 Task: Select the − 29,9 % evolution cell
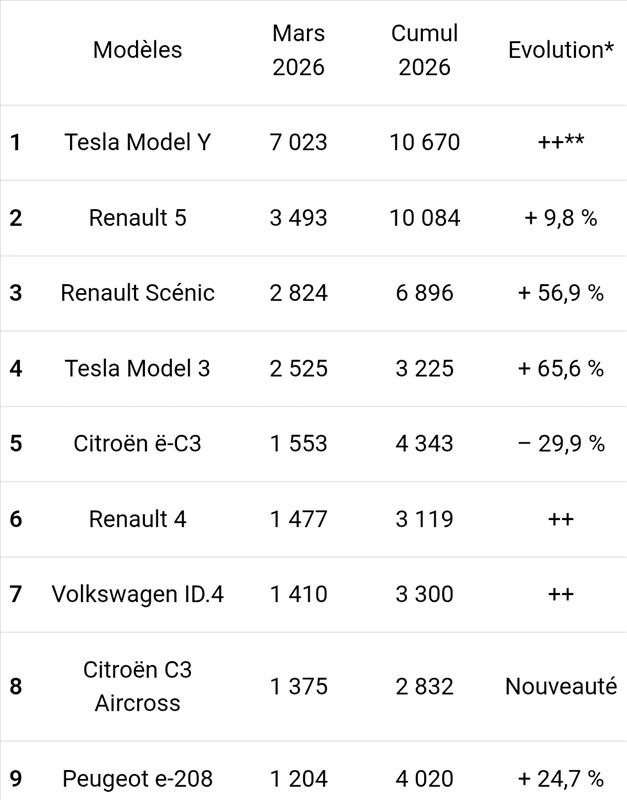tap(560, 443)
